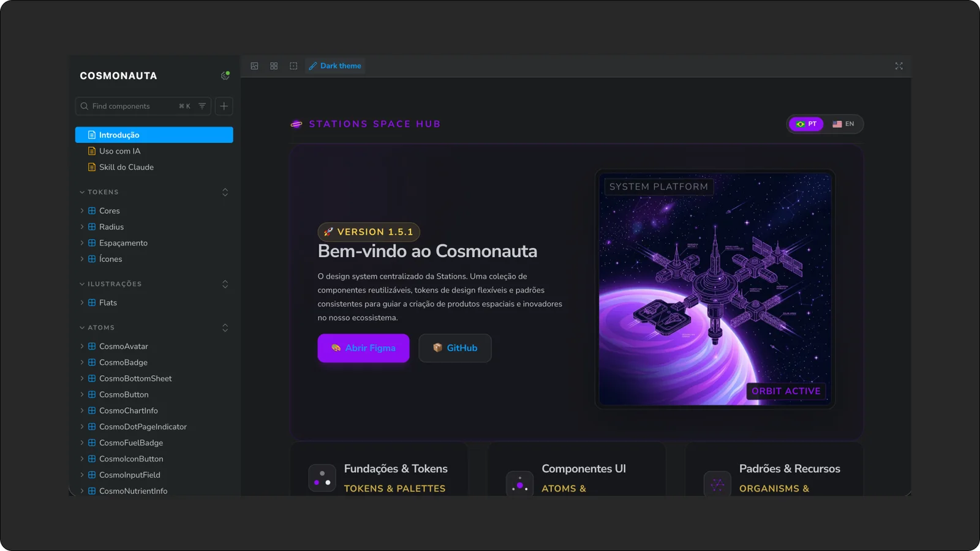980x551 pixels.
Task: Expand the Radius tree chevron
Action: pos(82,227)
